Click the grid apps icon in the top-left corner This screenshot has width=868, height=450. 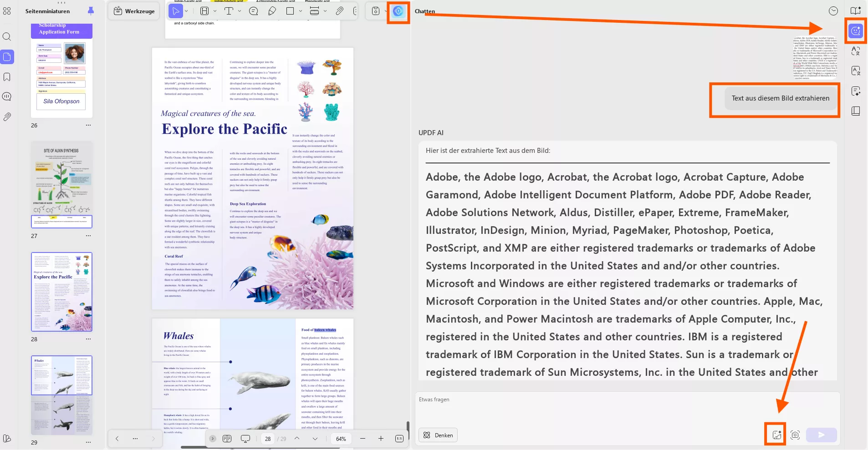click(7, 11)
